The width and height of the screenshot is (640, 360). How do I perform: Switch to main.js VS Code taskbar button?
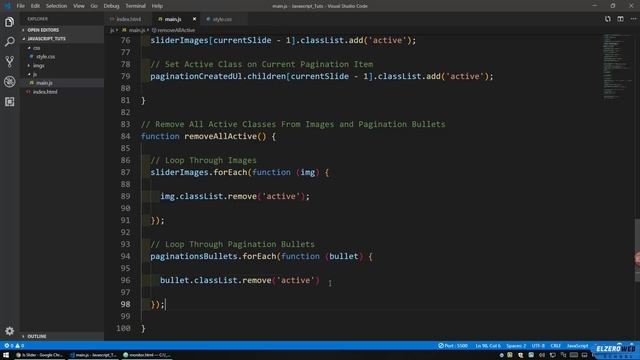coord(93,355)
